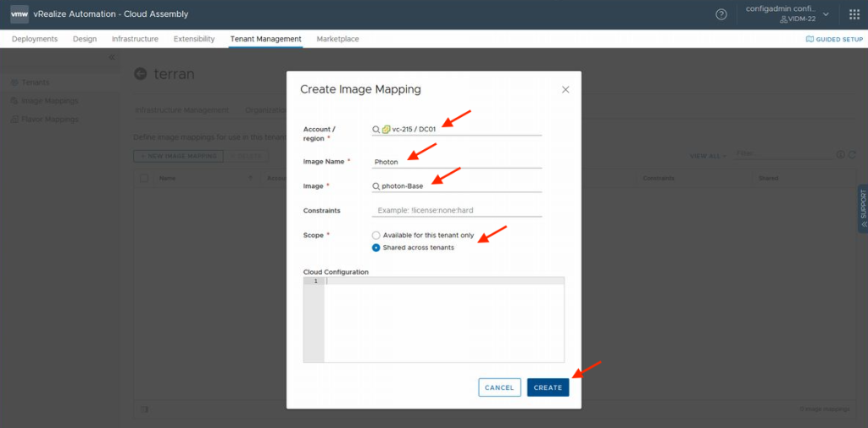Switch to Infrastructure Management sub-tab
Viewport: 868px width, 428px height.
(182, 110)
